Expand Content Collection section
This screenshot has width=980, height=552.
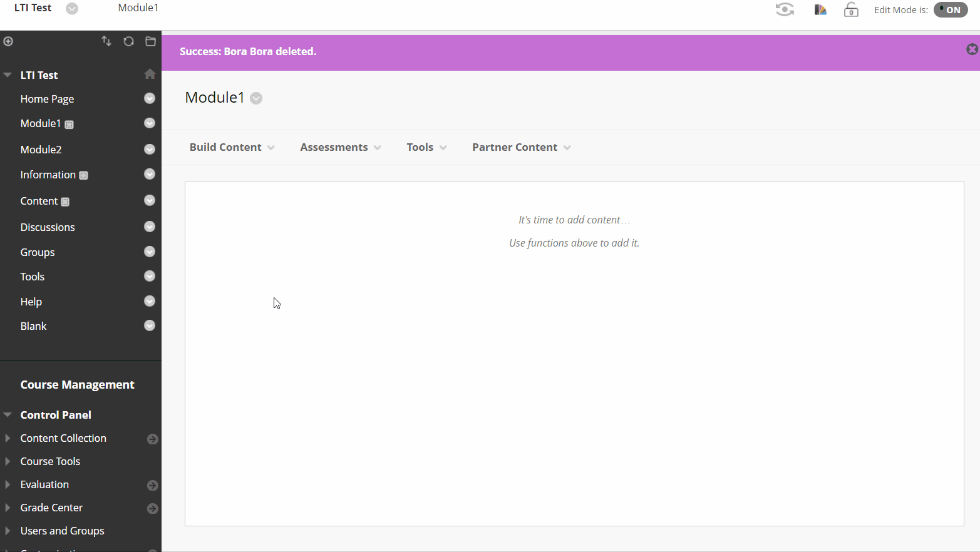pyautogui.click(x=8, y=438)
